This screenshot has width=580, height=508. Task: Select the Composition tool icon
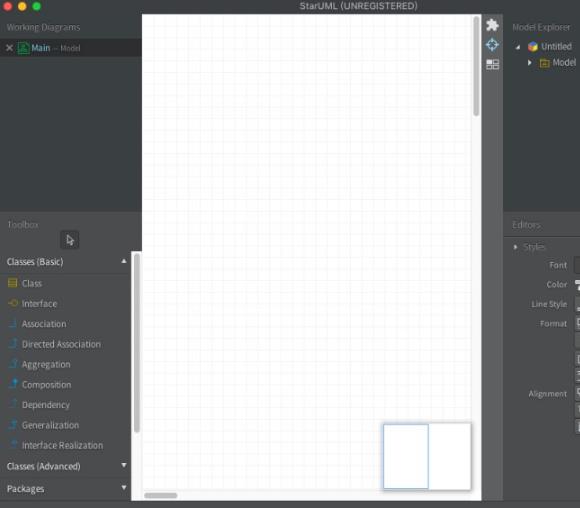[13, 384]
